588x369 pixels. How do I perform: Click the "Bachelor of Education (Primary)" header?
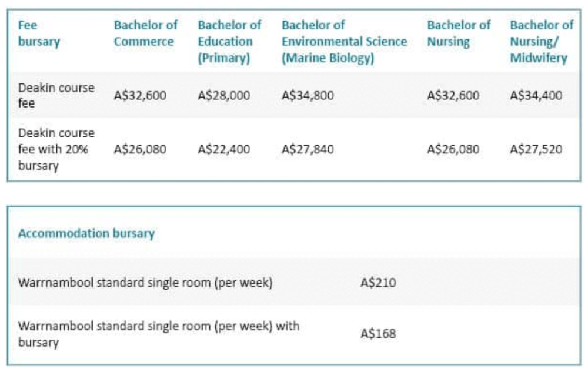pos(229,42)
